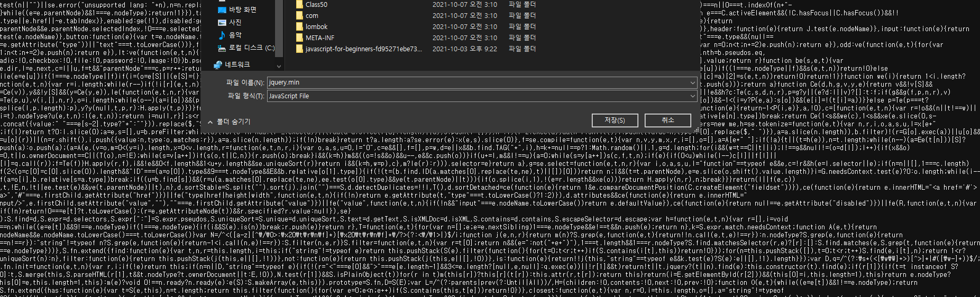The width and height of the screenshot is (980, 297).
Task: Open Local Disk (C:) drive icon
Action: pyautogui.click(x=222, y=48)
